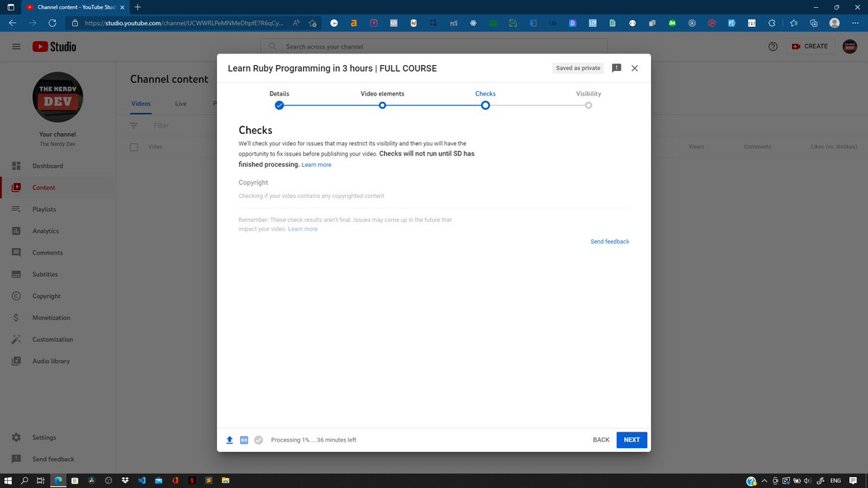Image resolution: width=868 pixels, height=488 pixels.
Task: Switch to the Live tab
Action: click(181, 103)
